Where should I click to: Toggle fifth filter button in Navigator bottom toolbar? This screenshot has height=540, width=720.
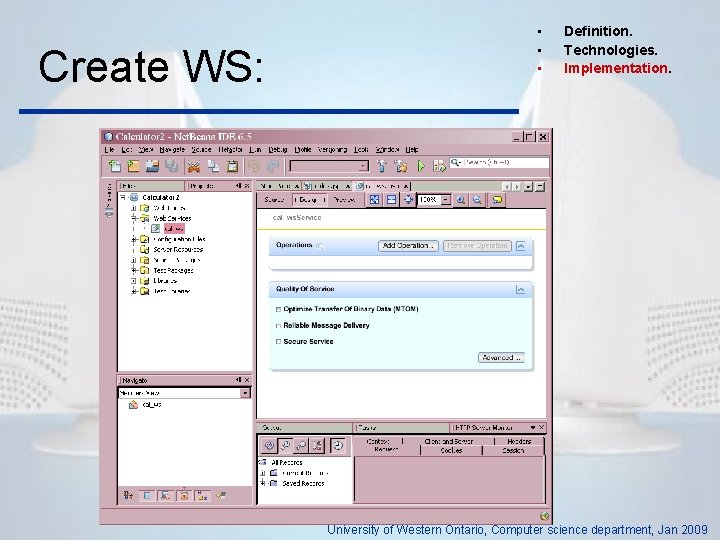point(202,495)
